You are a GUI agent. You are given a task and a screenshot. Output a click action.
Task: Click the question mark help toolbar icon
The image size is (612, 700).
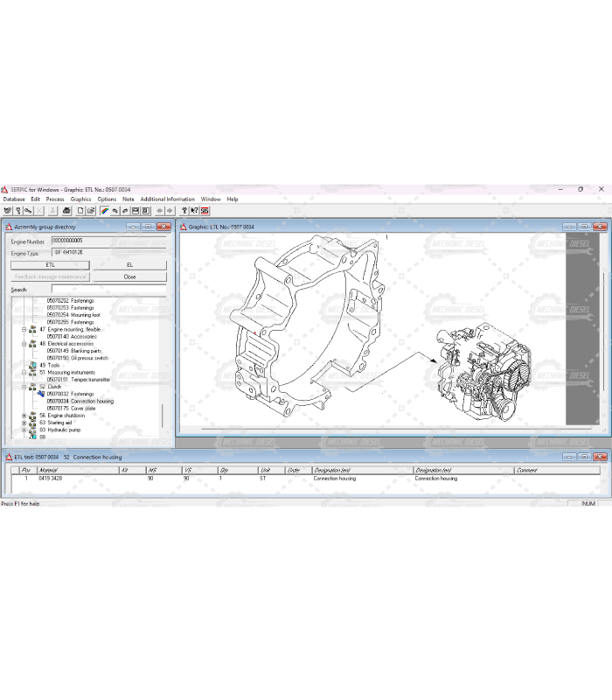pyautogui.click(x=184, y=211)
